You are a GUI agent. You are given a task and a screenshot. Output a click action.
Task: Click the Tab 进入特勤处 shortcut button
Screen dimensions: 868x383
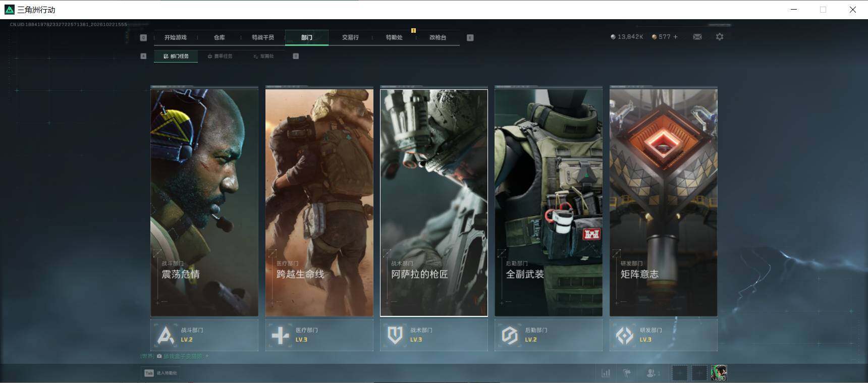(160, 373)
